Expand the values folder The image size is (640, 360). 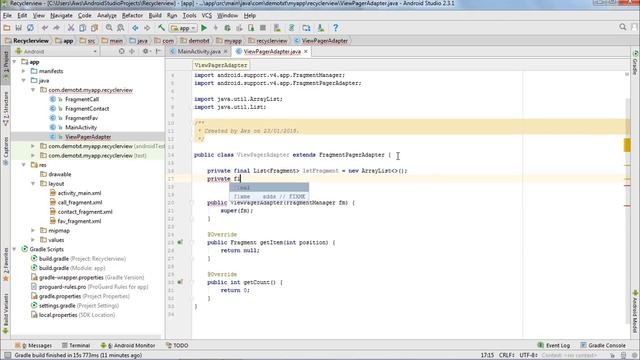[33, 240]
